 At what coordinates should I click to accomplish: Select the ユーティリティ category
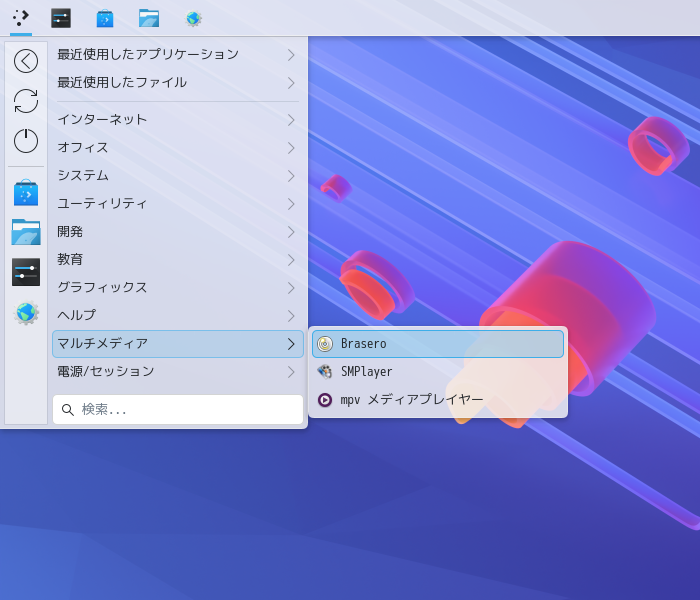click(x=178, y=204)
